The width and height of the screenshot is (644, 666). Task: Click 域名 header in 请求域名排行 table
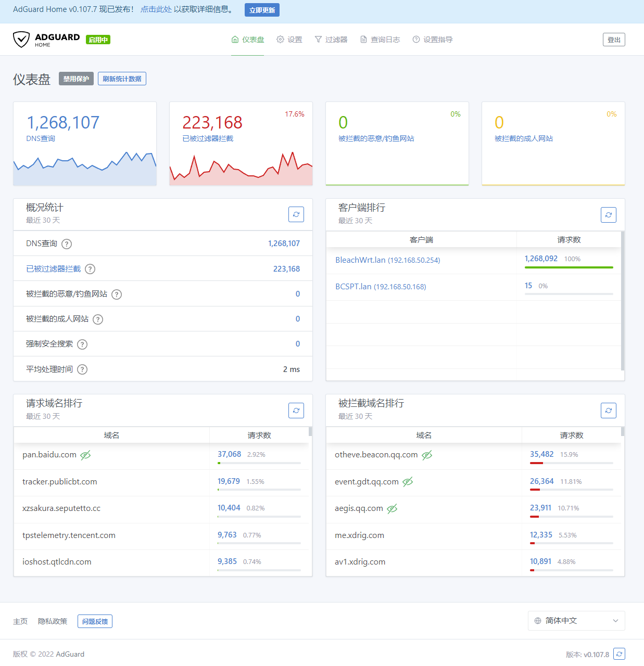[x=111, y=436]
